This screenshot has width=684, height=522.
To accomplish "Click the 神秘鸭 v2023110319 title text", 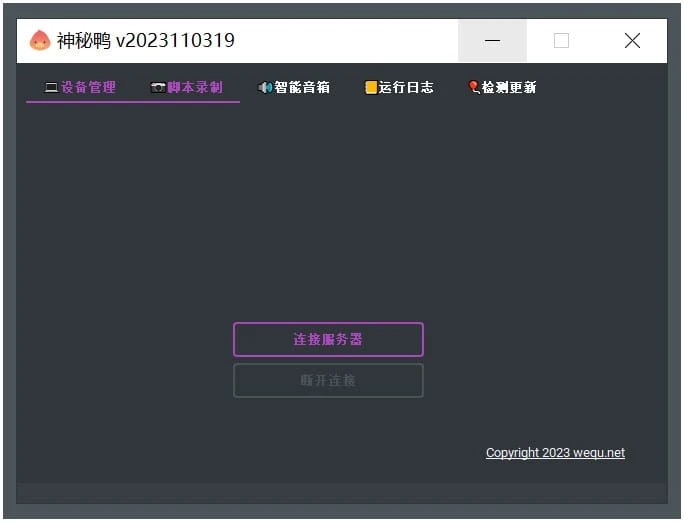I will (146, 41).
